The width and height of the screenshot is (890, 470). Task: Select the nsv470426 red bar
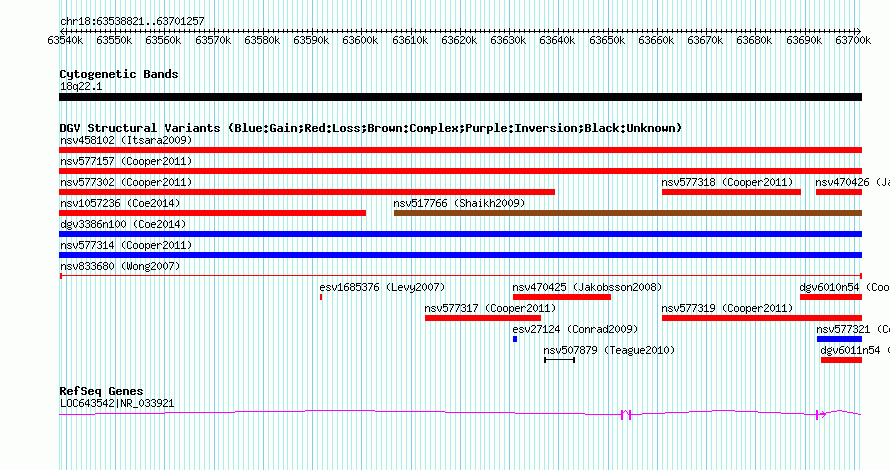coord(839,192)
